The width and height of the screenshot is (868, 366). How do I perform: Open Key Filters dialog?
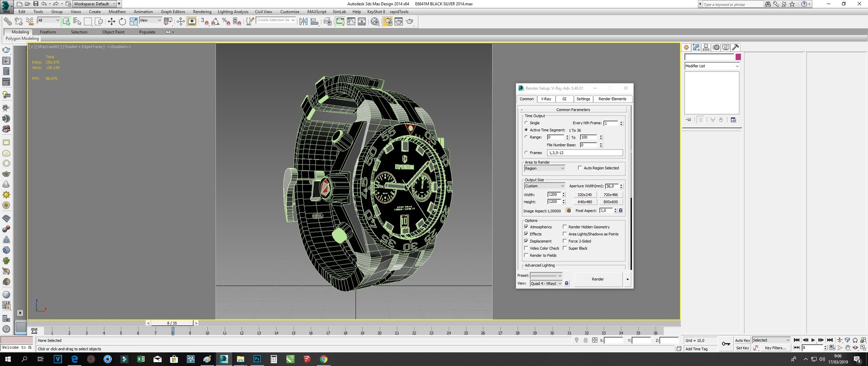(775, 348)
